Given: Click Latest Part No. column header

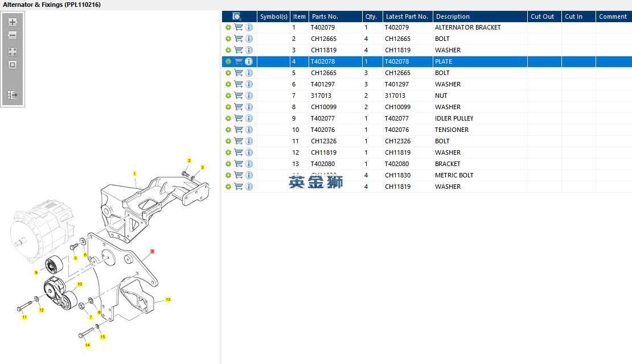Looking at the screenshot, I should (408, 16).
